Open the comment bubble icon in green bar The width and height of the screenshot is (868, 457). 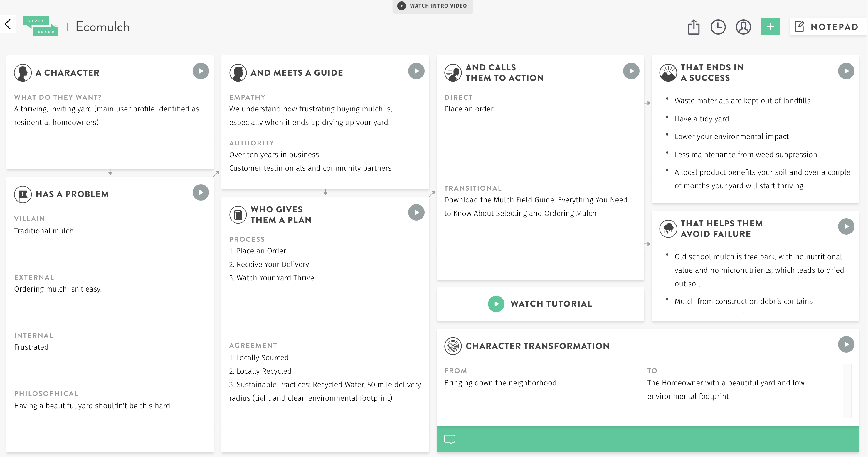[450, 439]
